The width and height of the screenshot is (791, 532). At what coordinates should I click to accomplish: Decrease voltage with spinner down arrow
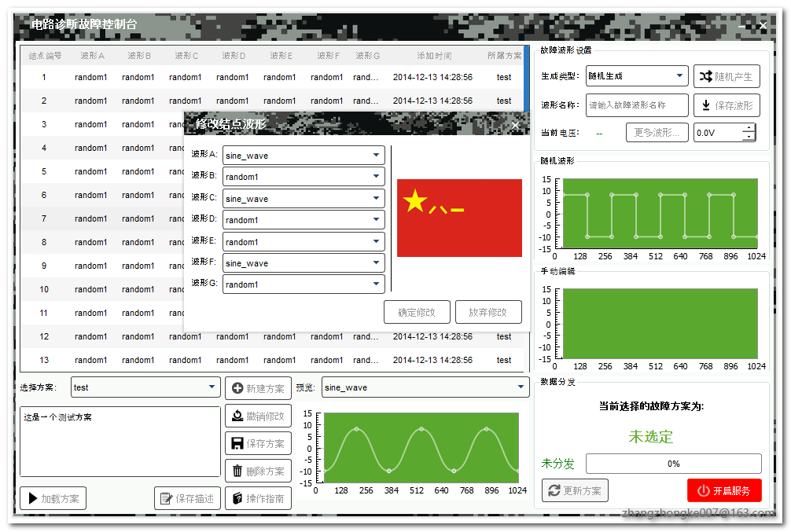749,137
